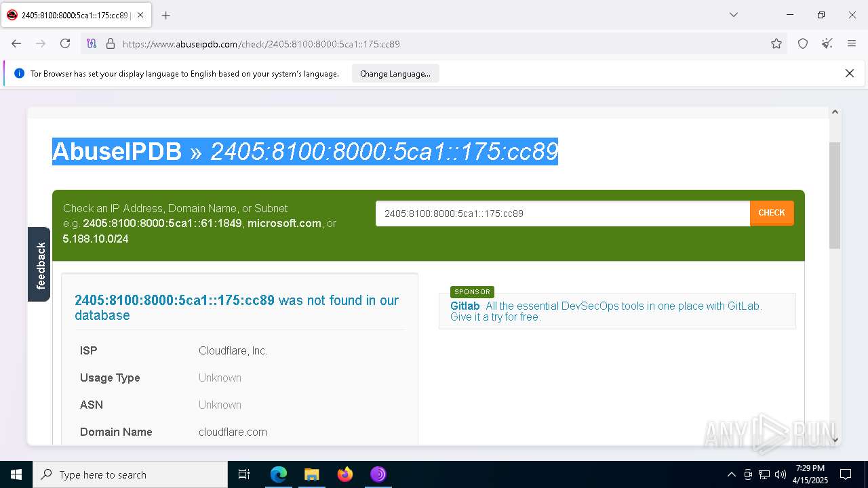Viewport: 868px width, 488px height.
Task: Click the New Identity broom icon
Action: click(827, 43)
